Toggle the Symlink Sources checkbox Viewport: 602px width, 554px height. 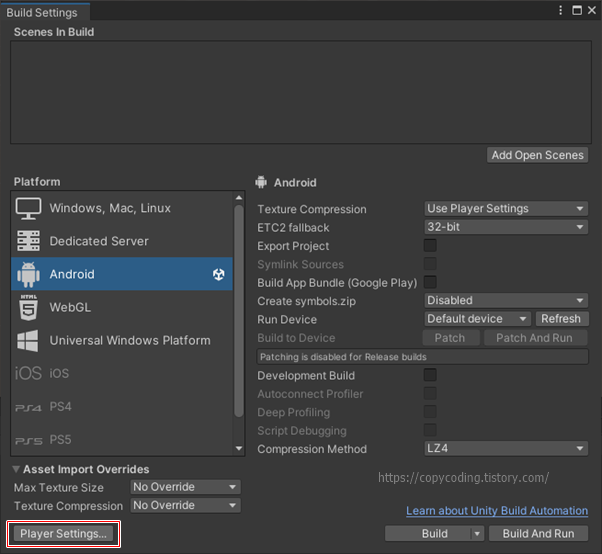pos(430,264)
